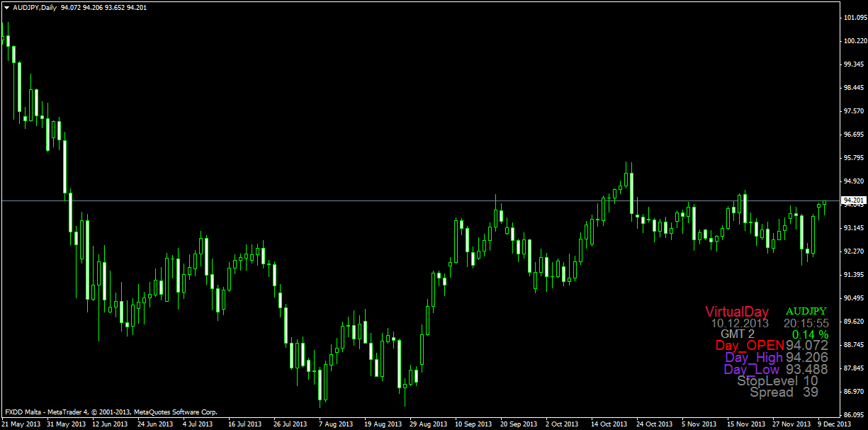The width and height of the screenshot is (868, 430).
Task: Click the small triangle before AUDJPY,Daily
Action: (7, 7)
